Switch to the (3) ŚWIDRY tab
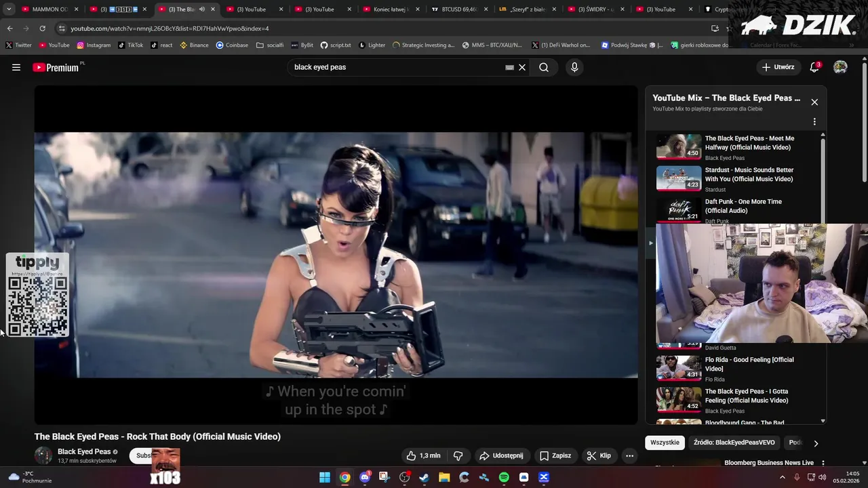The width and height of the screenshot is (868, 488). click(595, 9)
